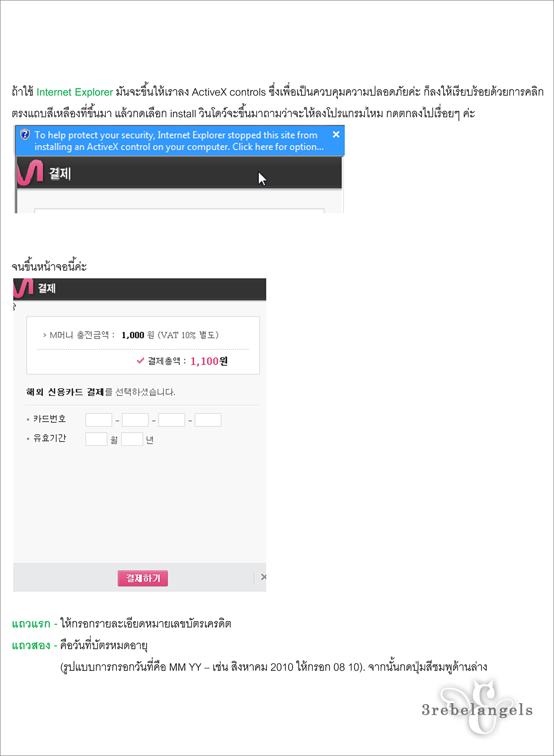Click the green แถวแรก label
Image resolution: width=554 pixels, height=756 pixels.
coord(31,624)
